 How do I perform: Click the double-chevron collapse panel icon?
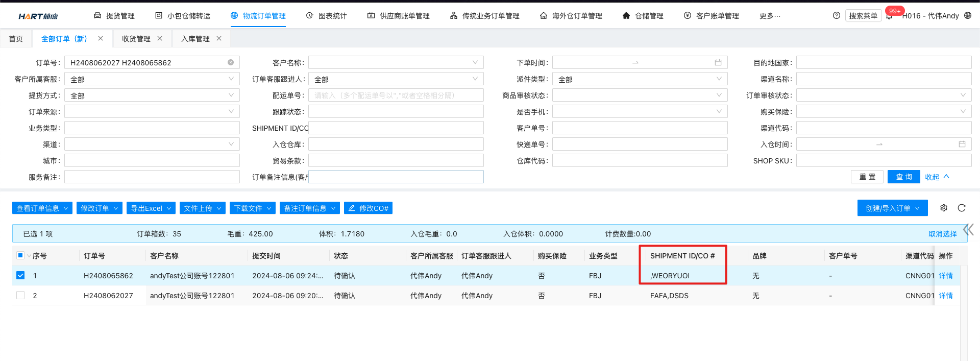[x=968, y=229]
